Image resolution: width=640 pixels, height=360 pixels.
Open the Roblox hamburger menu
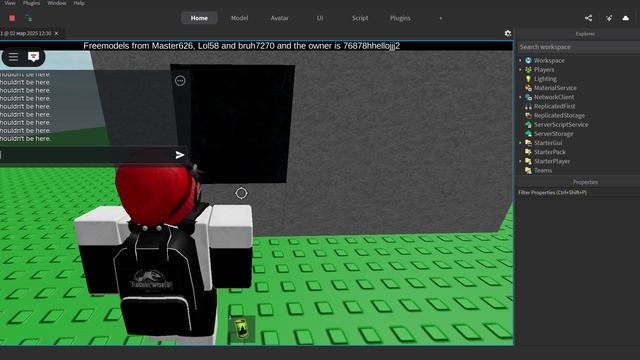tap(13, 57)
